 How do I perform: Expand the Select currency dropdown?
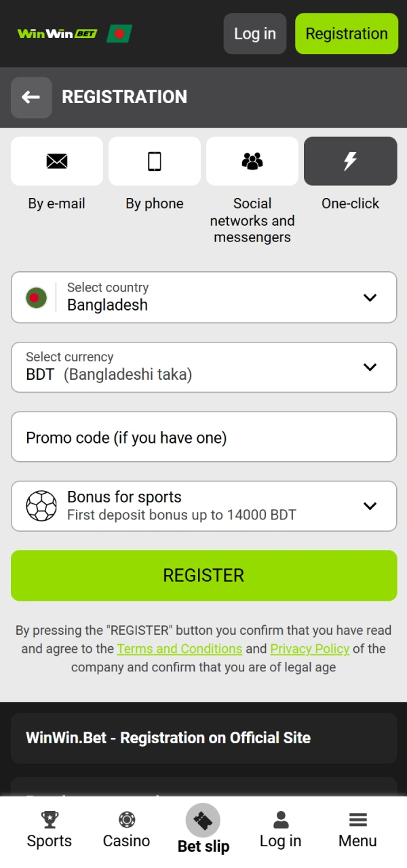pos(203,367)
